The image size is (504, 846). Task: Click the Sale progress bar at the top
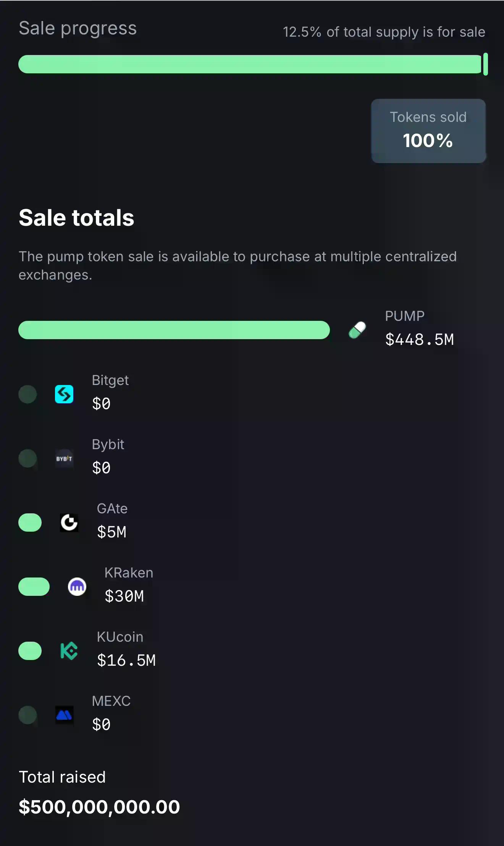tap(252, 64)
